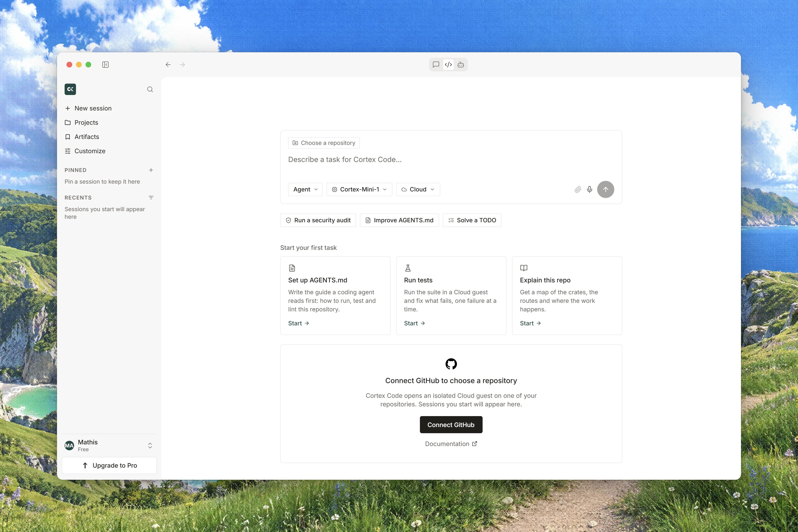Select Improve AGENTS.md suggestion

click(x=399, y=220)
